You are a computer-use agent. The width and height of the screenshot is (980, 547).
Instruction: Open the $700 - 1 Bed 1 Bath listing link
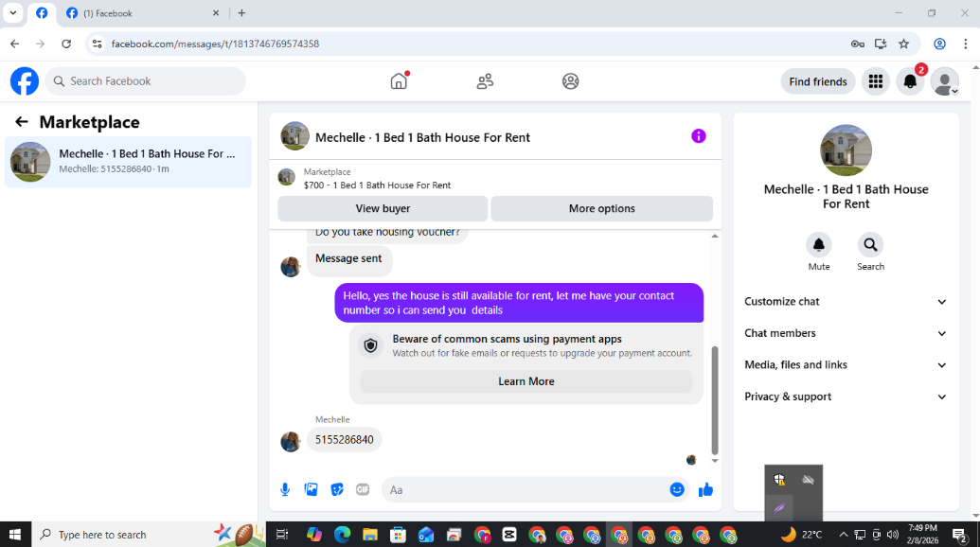[x=377, y=185]
